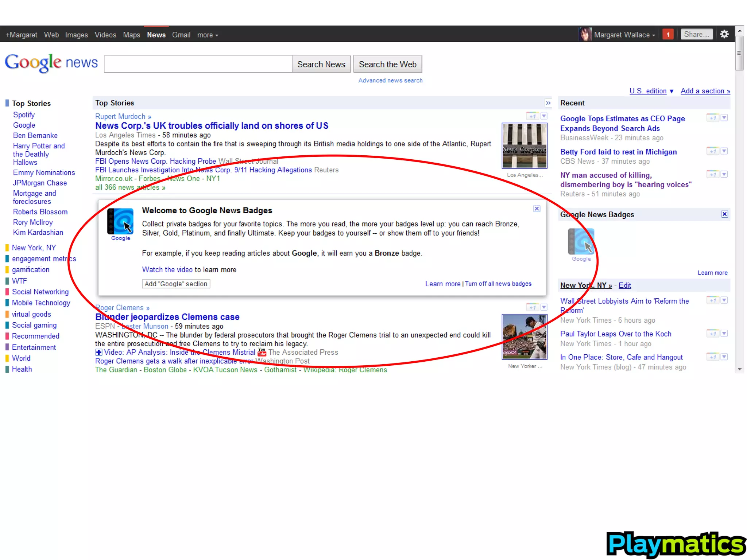Open the red notification counter badge

point(668,35)
